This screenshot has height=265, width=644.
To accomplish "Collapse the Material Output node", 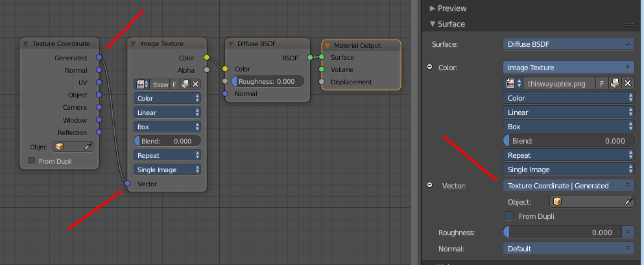I will point(328,45).
